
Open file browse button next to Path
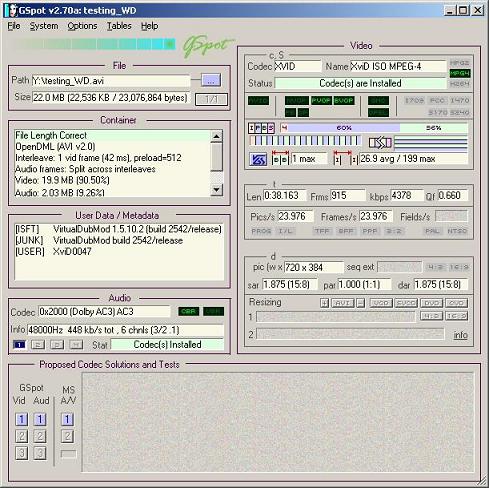click(211, 80)
